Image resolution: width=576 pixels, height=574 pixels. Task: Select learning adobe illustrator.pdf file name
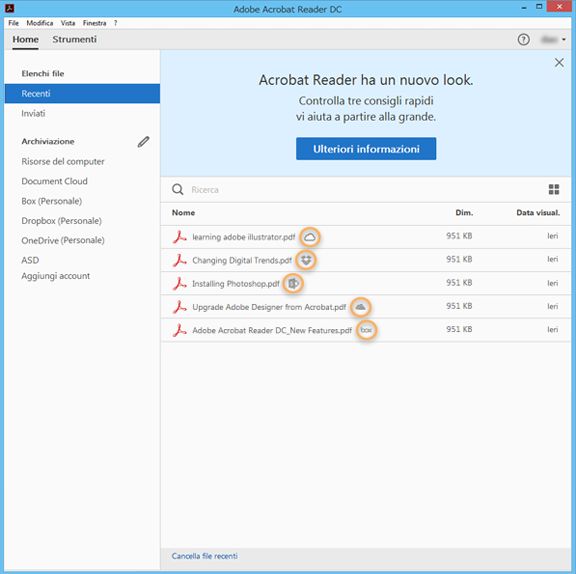(244, 237)
